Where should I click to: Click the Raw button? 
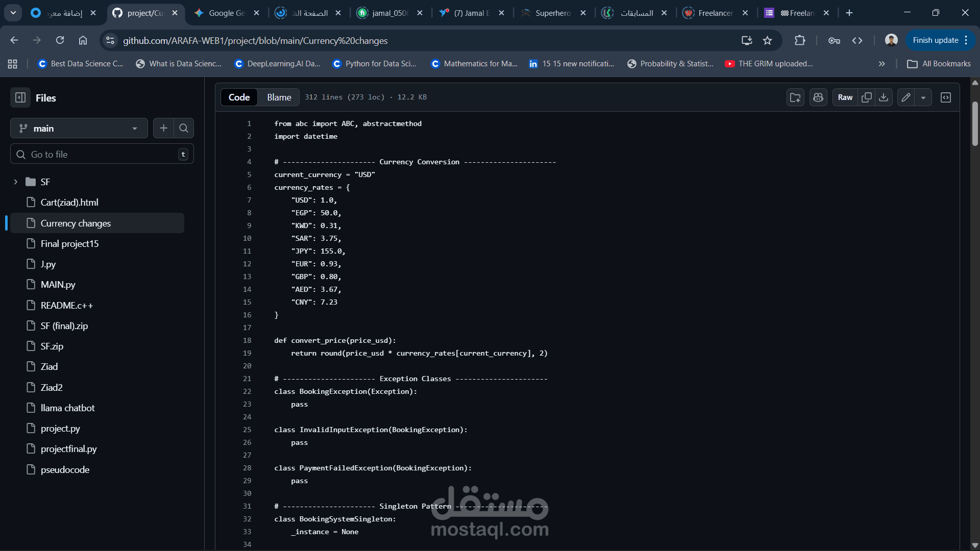click(845, 97)
